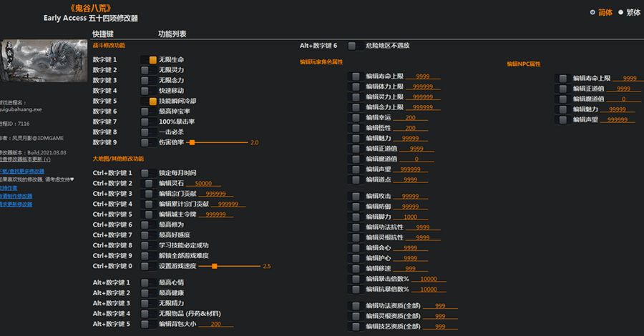Select the 繁体 language radio button
The image size is (644, 336).
coord(620,12)
